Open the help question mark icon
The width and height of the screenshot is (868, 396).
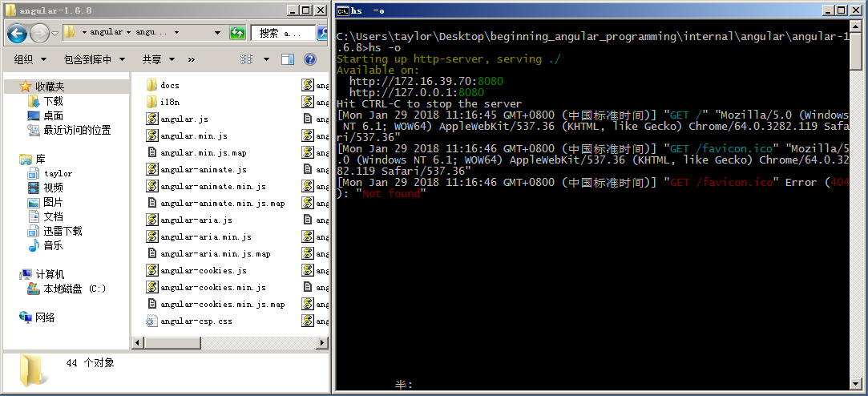309,59
